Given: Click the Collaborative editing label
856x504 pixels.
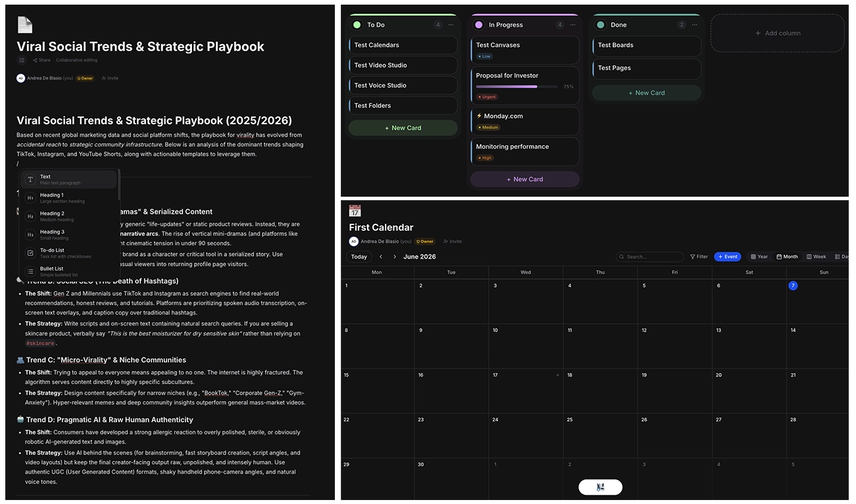Looking at the screenshot, I should (x=76, y=60).
